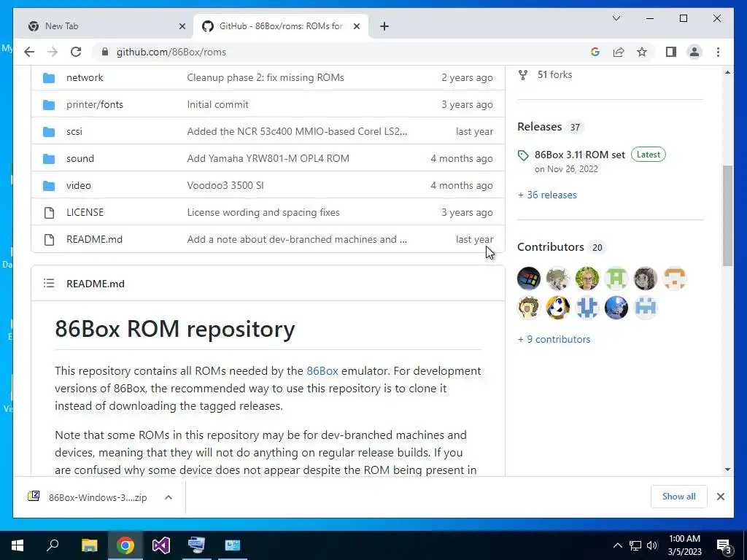The image size is (747, 560).
Task: Close the GitHub 86Box/roms tab
Action: coord(356,26)
